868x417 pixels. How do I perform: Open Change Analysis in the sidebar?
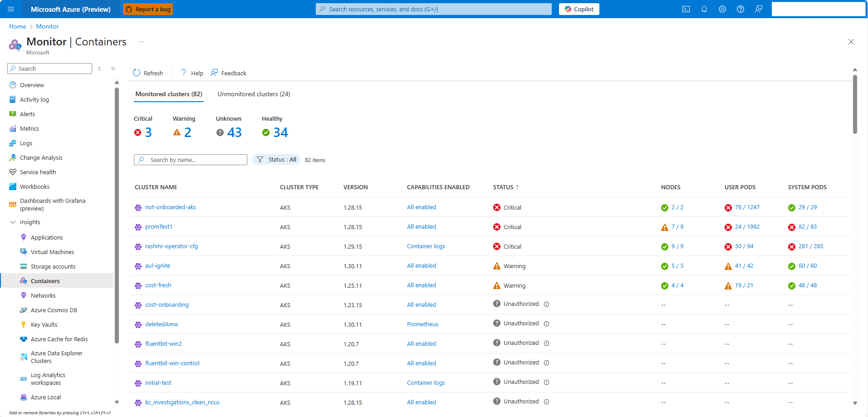[x=40, y=157]
